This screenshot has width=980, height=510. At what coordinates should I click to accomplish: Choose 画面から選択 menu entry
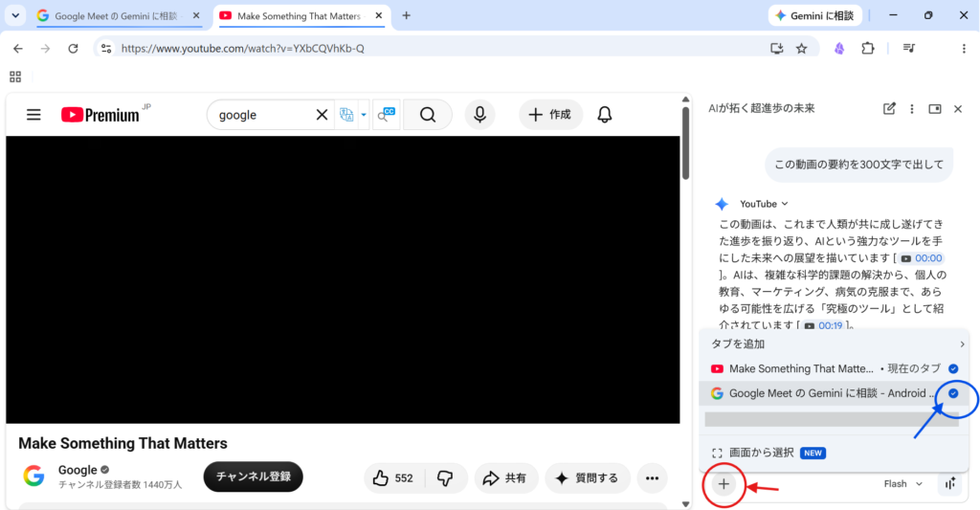(x=834, y=453)
